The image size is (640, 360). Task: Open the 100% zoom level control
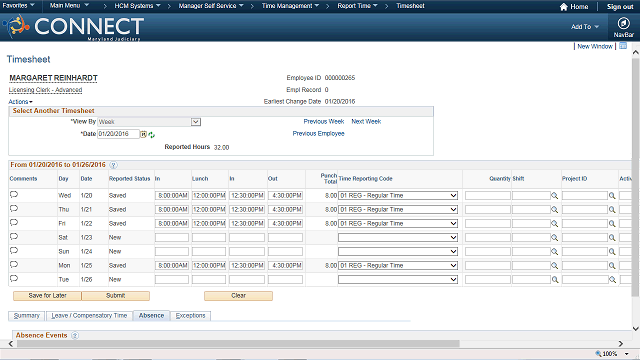pos(612,354)
